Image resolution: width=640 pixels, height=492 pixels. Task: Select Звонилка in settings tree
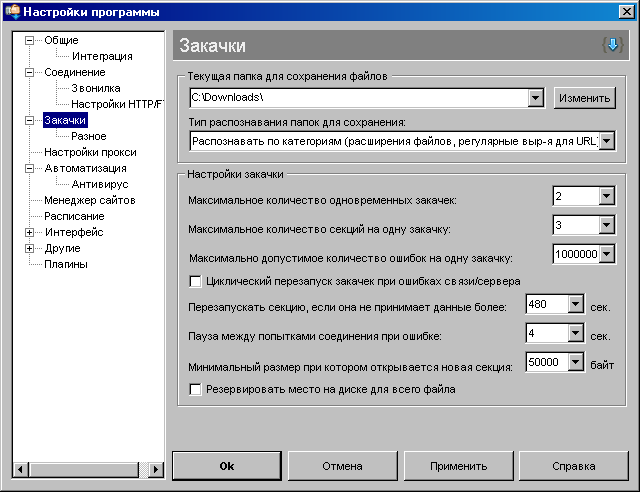click(x=96, y=88)
